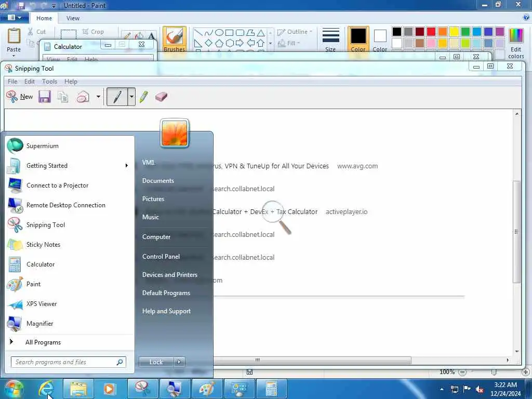Switch to Paint's View ribbon tab

pos(73,18)
